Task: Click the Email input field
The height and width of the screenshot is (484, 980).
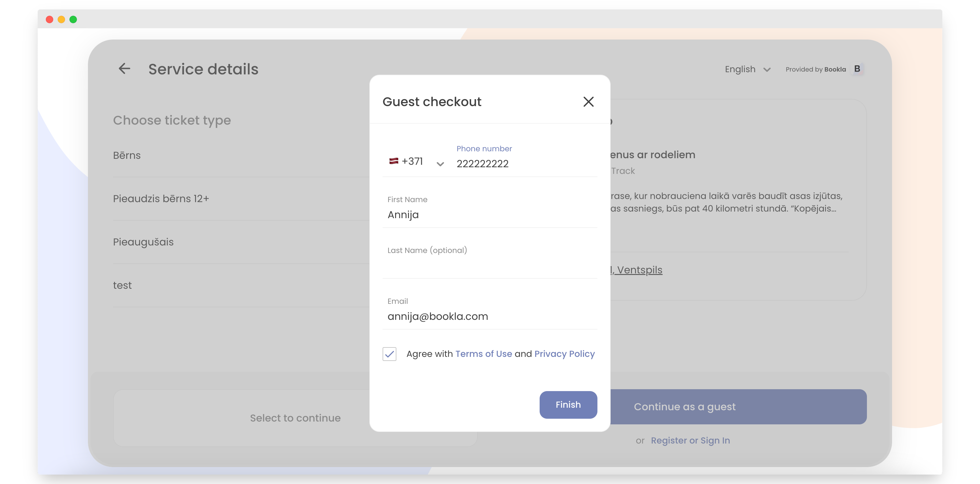Action: [x=490, y=316]
